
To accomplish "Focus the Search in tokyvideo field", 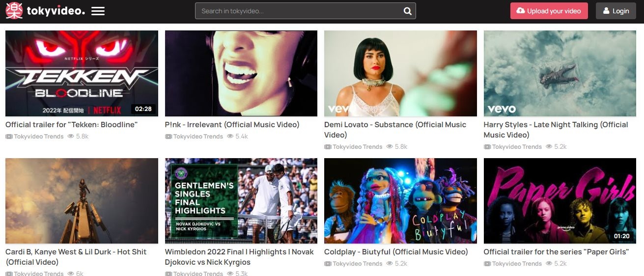I will pyautogui.click(x=305, y=11).
